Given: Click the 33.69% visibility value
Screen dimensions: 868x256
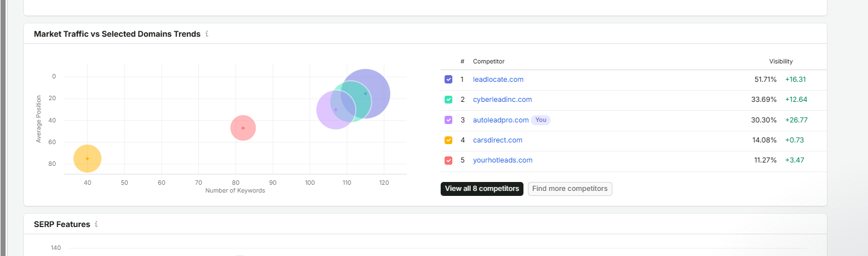Looking at the screenshot, I should click(x=764, y=100).
